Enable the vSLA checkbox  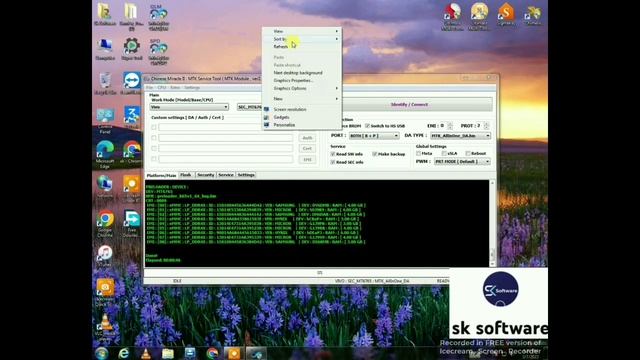click(444, 153)
